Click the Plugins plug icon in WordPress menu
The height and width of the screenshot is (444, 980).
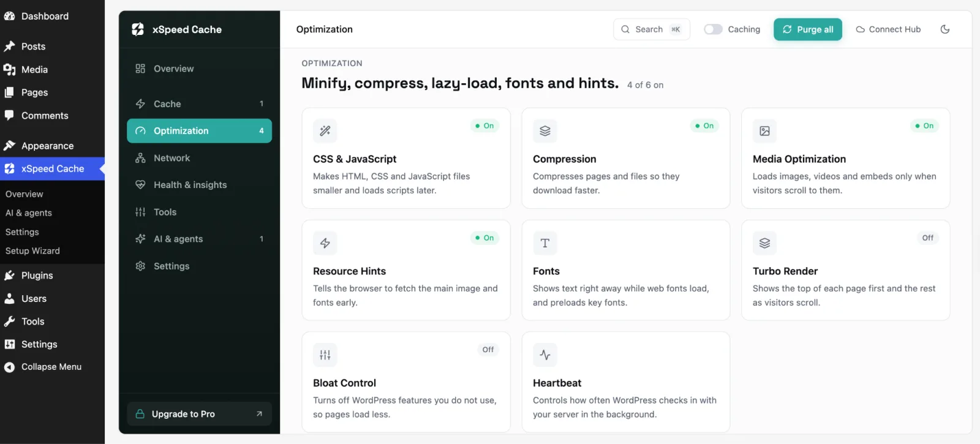(9, 276)
